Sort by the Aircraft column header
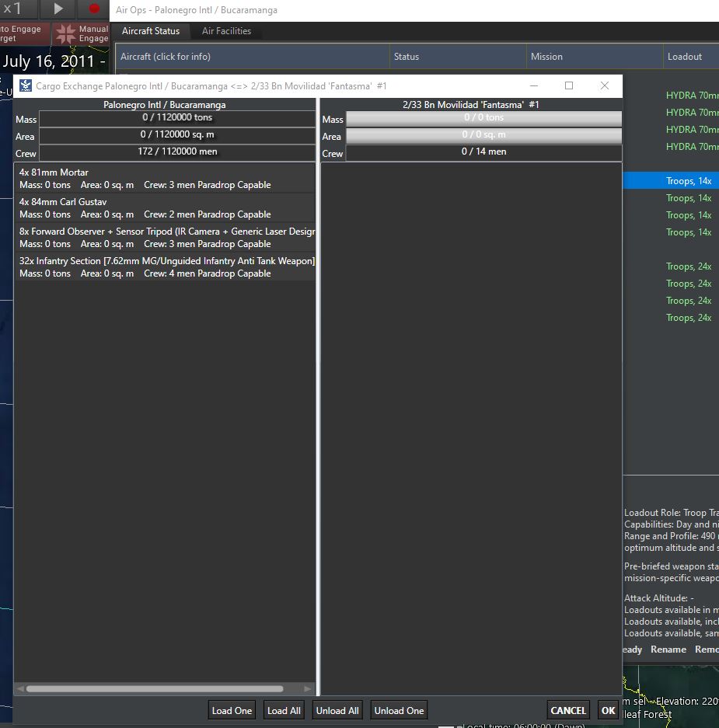 252,57
